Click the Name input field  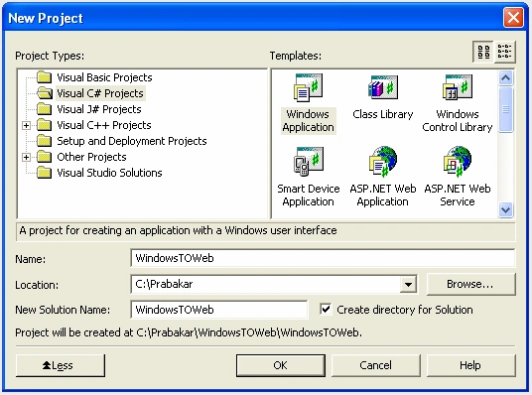pyautogui.click(x=323, y=258)
